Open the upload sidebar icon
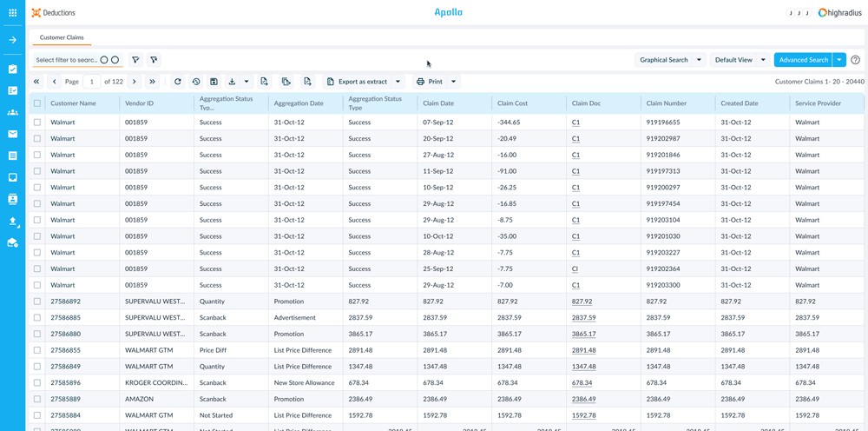Screen dimensions: 868x431 (x=12, y=221)
